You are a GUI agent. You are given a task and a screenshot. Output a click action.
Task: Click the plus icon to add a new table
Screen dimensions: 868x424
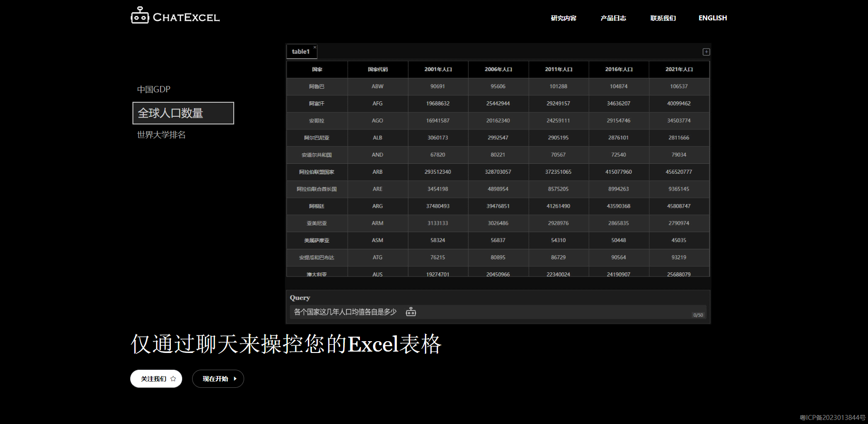705,52
